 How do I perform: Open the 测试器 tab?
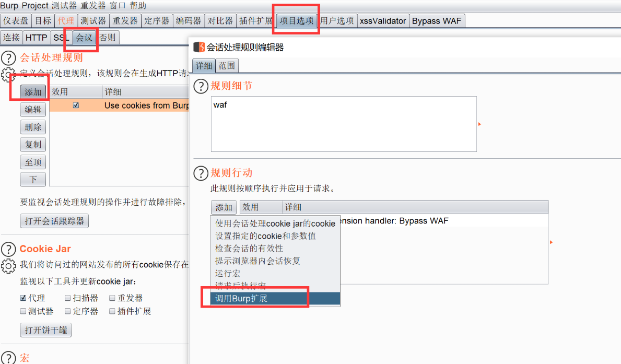click(93, 20)
